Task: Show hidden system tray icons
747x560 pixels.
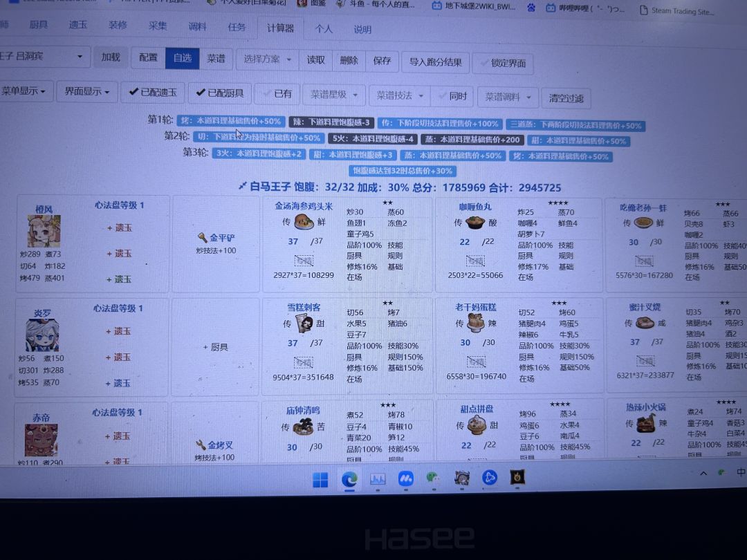Action: coord(703,474)
